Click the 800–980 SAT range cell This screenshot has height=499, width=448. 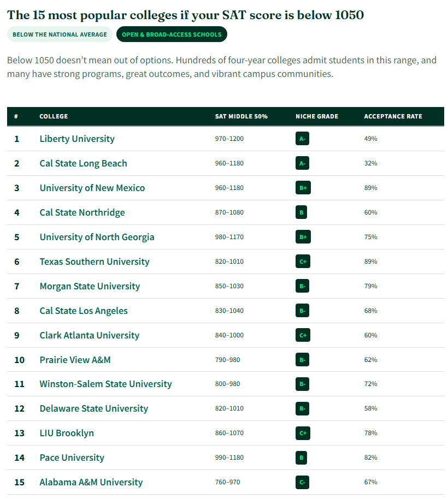tap(227, 384)
